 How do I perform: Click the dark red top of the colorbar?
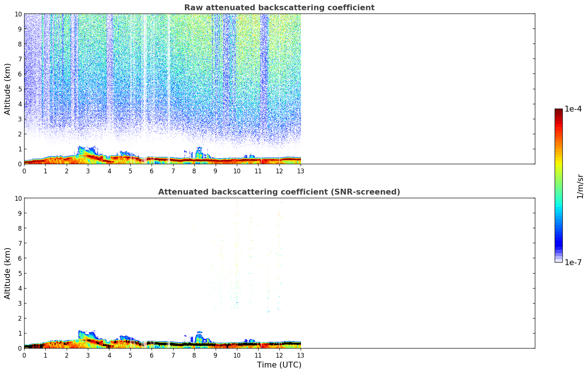pyautogui.click(x=558, y=112)
